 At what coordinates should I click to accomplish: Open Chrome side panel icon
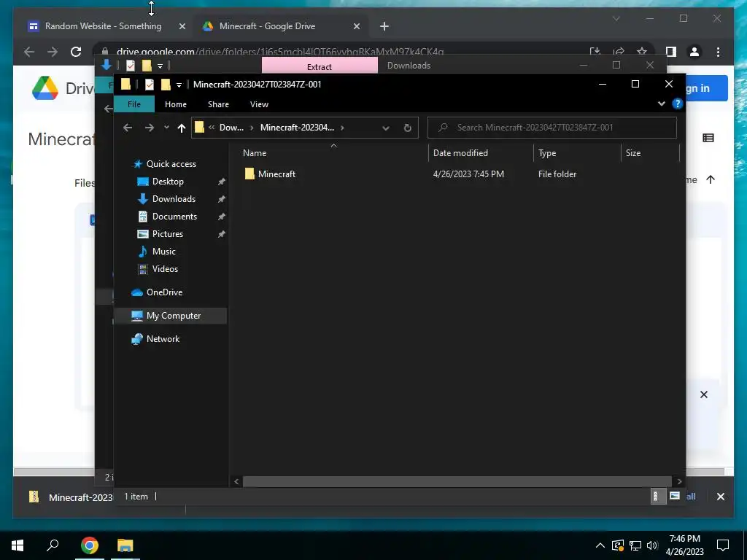[671, 52]
